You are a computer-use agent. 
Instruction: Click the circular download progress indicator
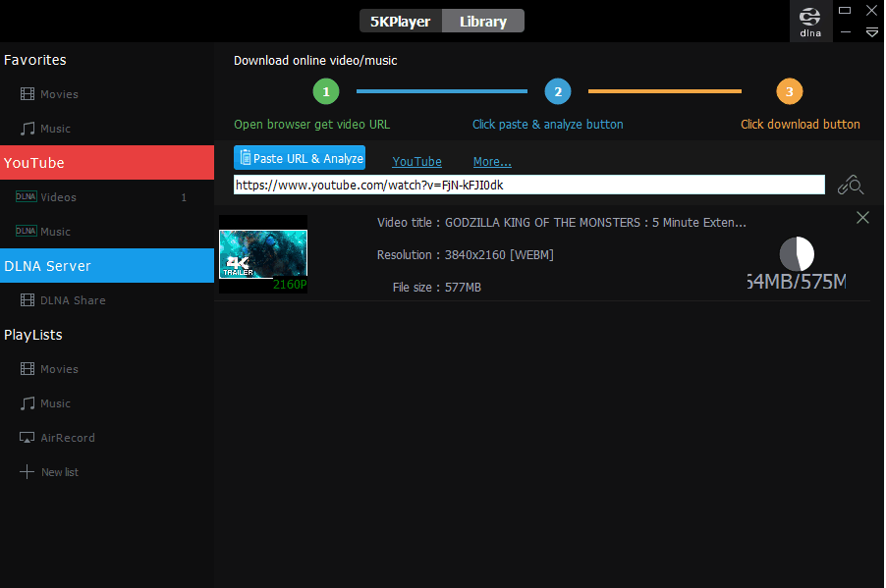[797, 254]
